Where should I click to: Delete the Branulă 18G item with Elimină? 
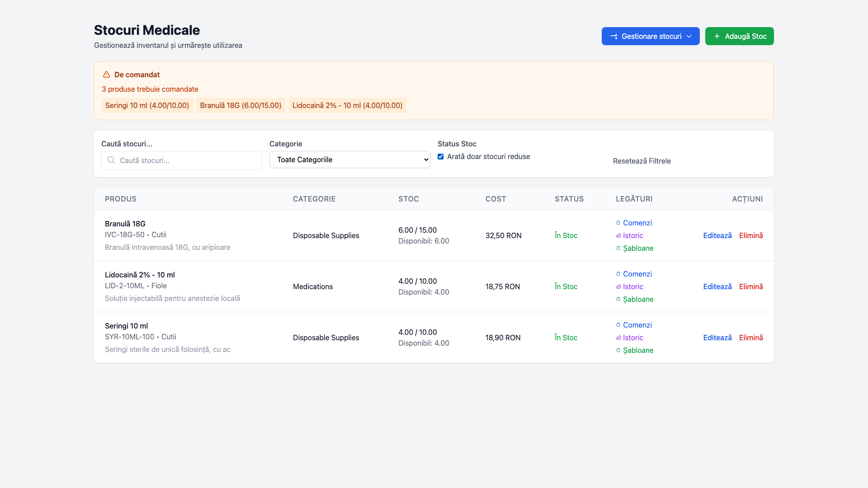(751, 235)
